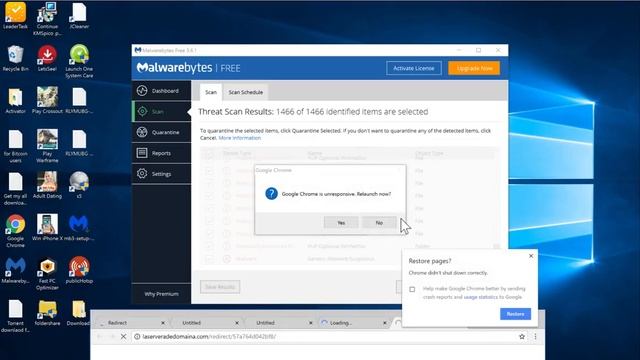640x360 pixels.
Task: Click the Chrome address bar URL
Action: tap(209, 336)
